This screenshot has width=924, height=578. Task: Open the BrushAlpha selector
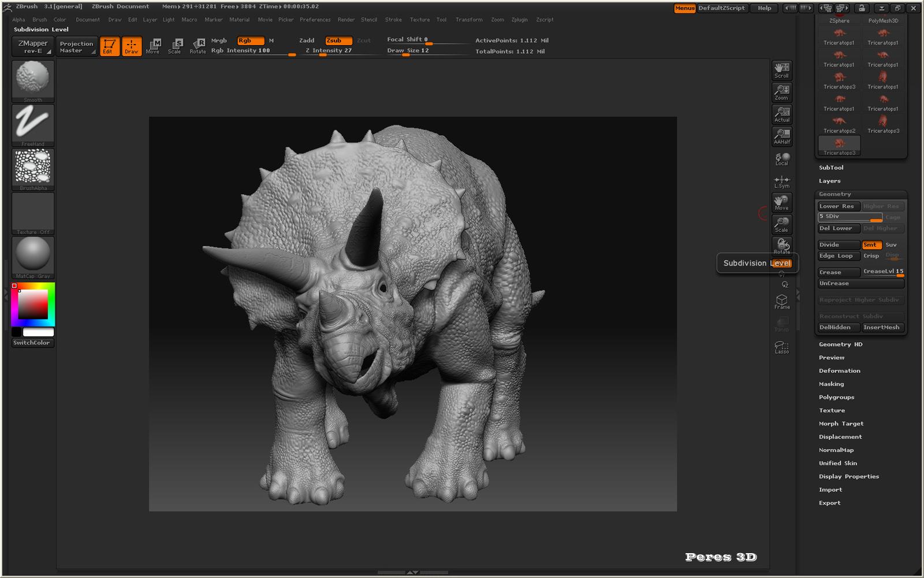[33, 169]
